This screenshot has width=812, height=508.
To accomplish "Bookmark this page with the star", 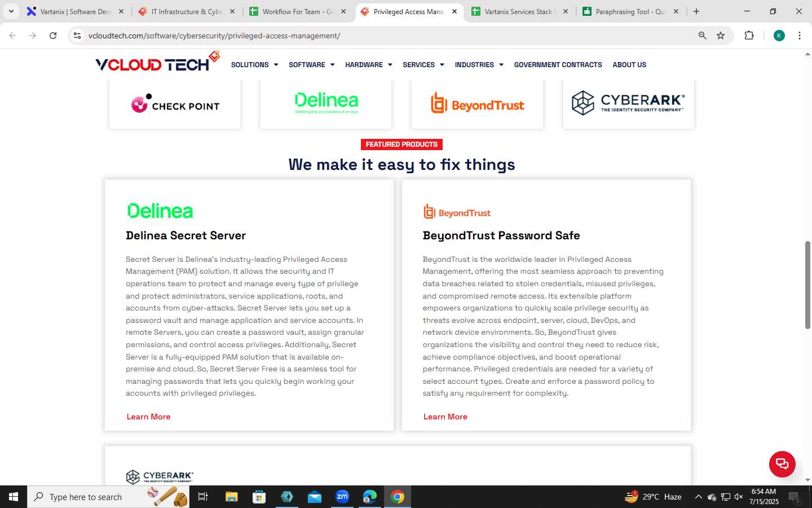I will point(720,36).
